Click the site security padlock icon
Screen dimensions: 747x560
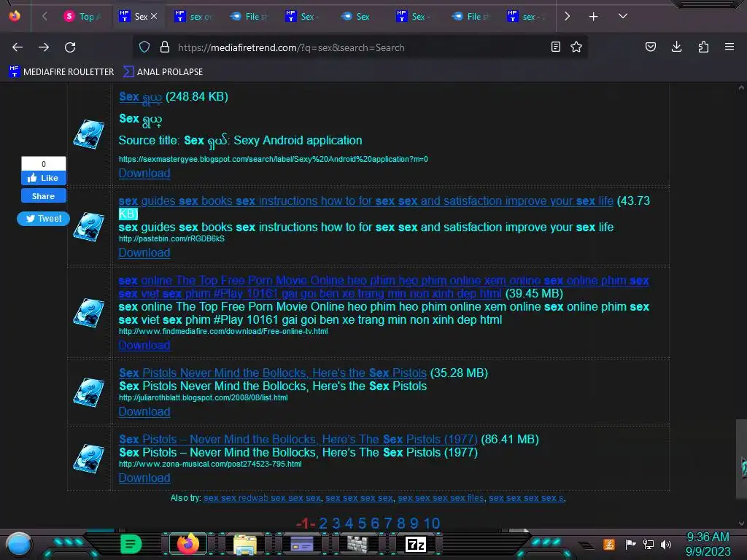pos(165,47)
